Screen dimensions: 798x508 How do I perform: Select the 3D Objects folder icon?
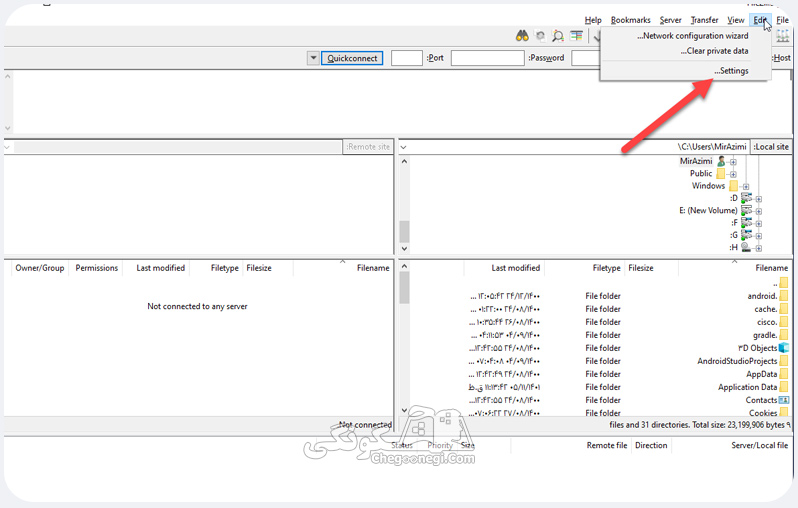pyautogui.click(x=784, y=348)
